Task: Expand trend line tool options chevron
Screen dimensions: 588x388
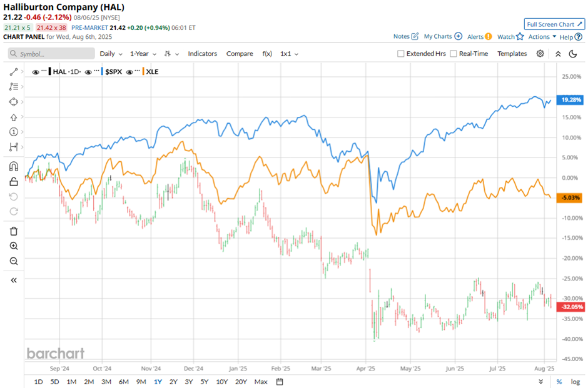Action: coord(23,71)
